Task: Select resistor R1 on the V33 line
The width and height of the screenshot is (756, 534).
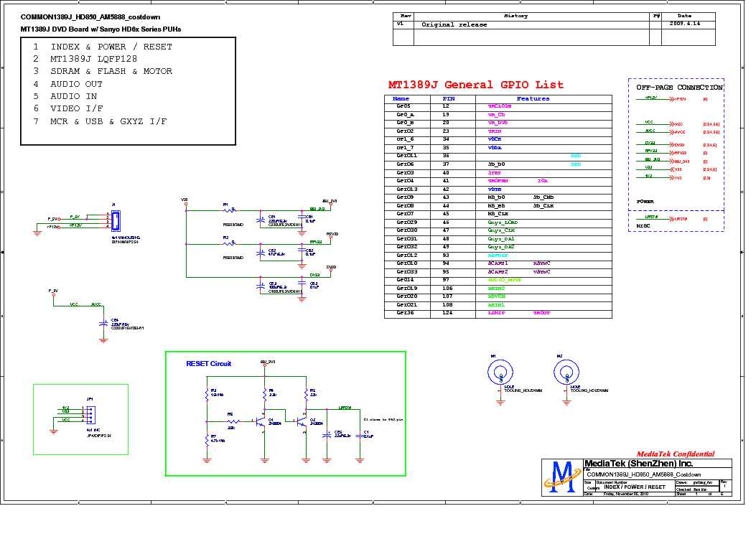Action: pyautogui.click(x=229, y=210)
